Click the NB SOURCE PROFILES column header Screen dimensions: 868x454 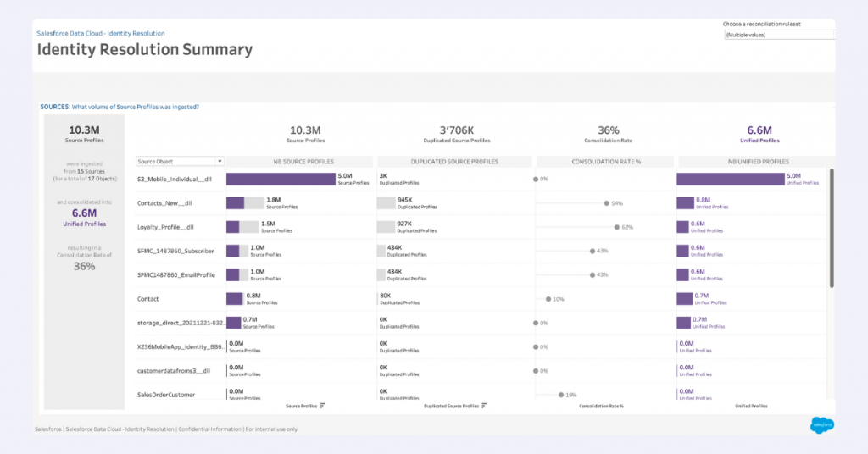(x=299, y=162)
